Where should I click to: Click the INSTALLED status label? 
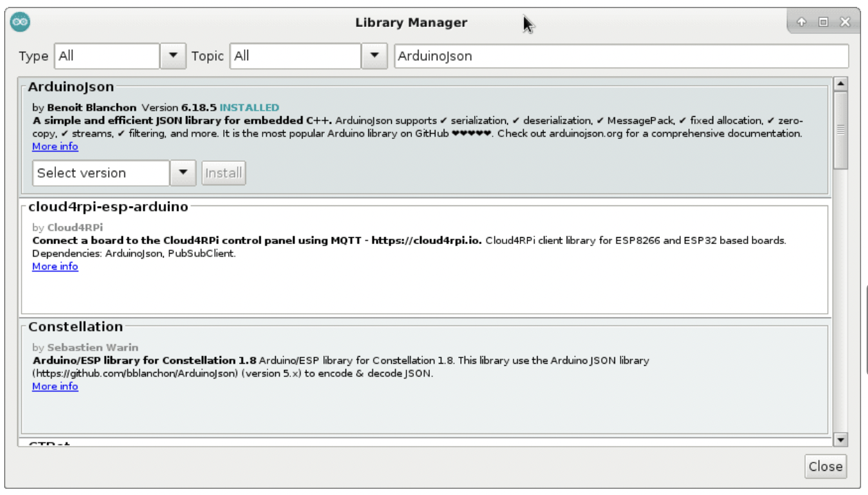249,108
